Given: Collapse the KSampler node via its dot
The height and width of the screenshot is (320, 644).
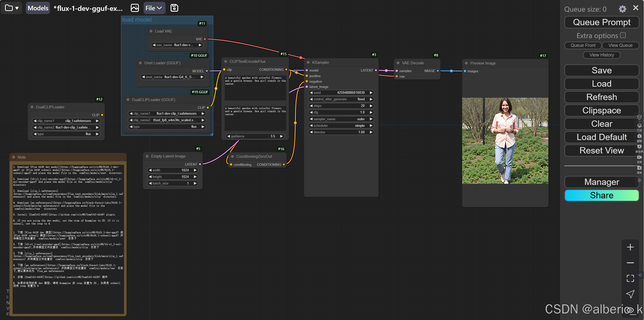Looking at the screenshot, I should click(x=308, y=62).
